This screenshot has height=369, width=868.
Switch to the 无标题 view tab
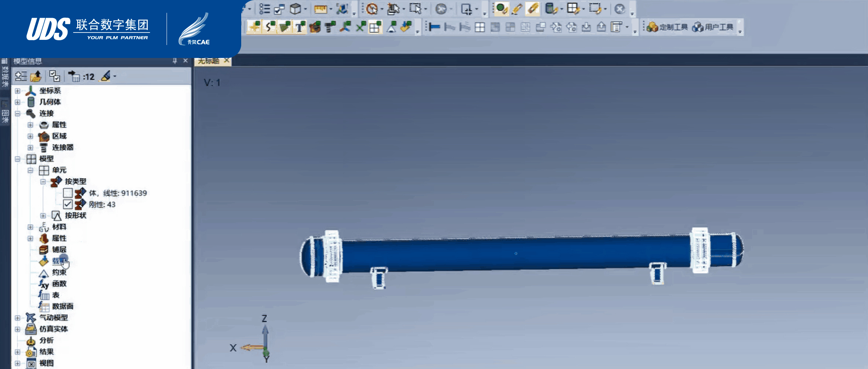coord(209,61)
